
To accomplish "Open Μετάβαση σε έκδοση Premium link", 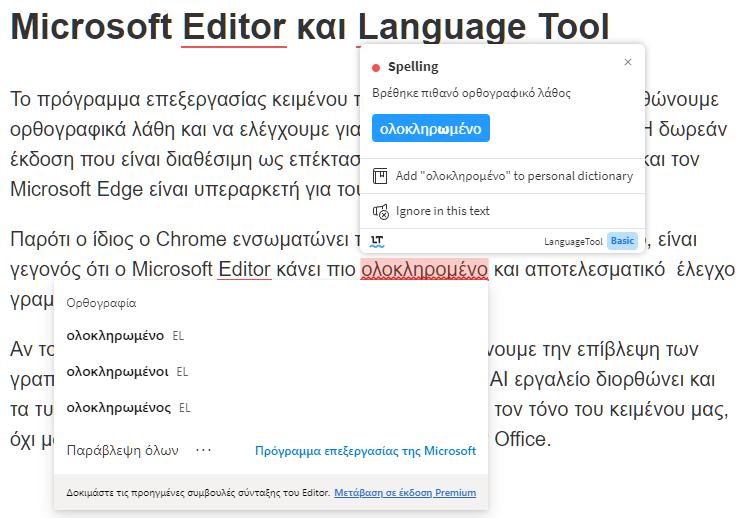I will pos(405,493).
